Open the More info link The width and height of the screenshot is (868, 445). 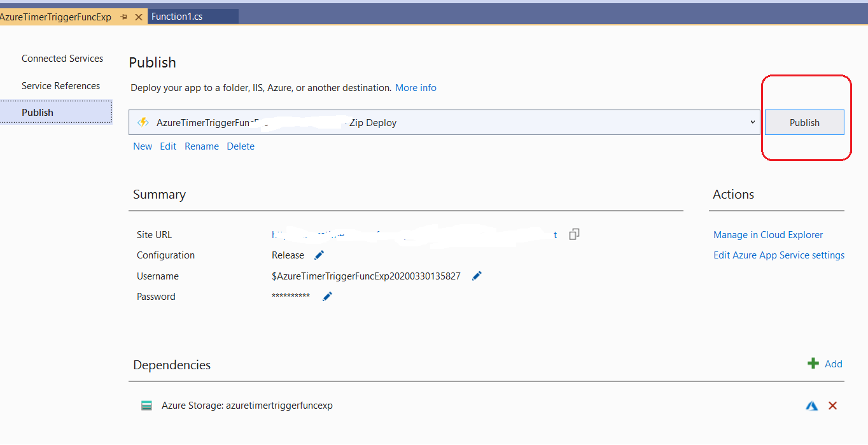point(416,88)
